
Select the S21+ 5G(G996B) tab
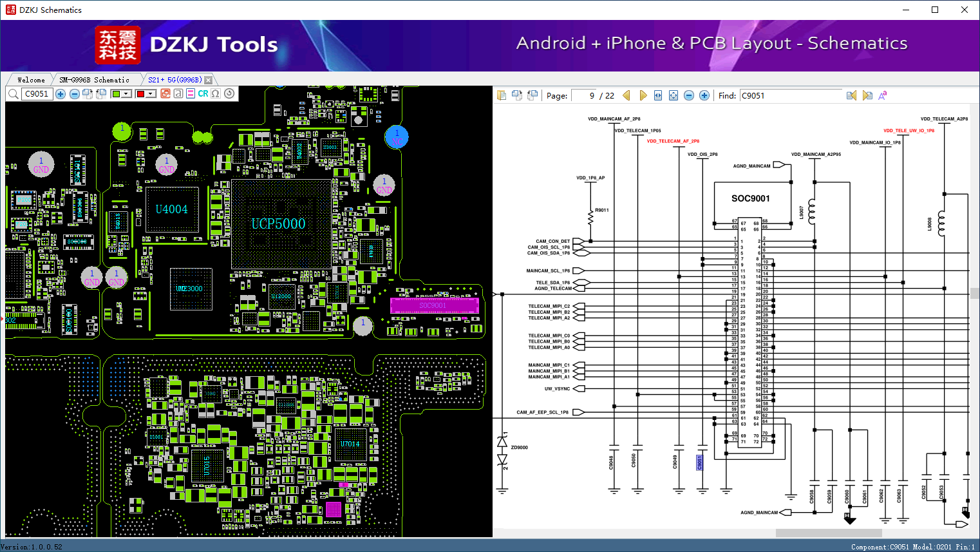point(174,80)
